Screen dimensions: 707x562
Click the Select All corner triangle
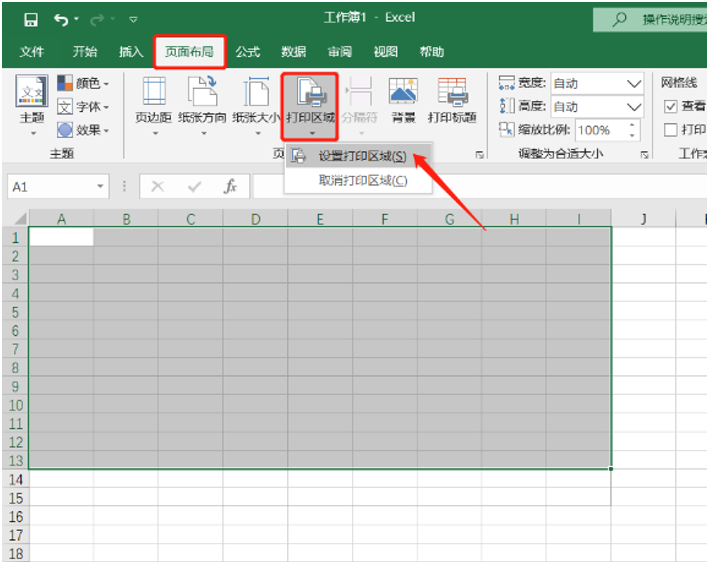(19, 219)
